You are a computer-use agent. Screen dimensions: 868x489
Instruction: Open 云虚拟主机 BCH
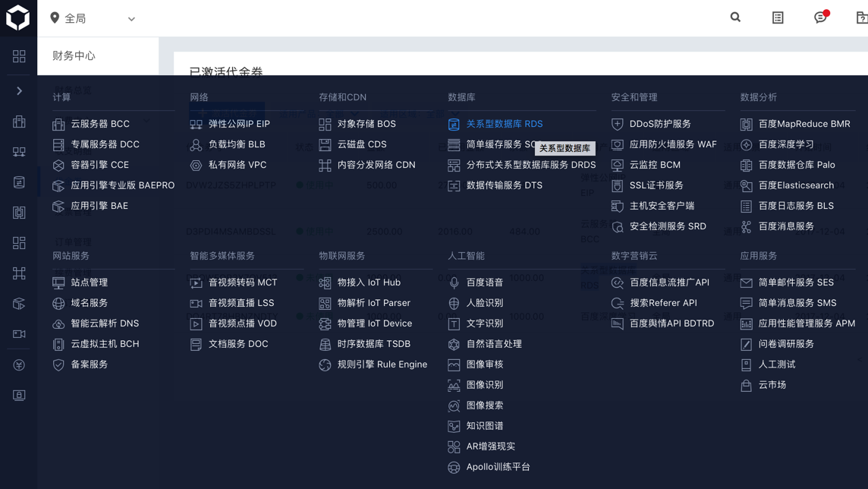tap(105, 343)
